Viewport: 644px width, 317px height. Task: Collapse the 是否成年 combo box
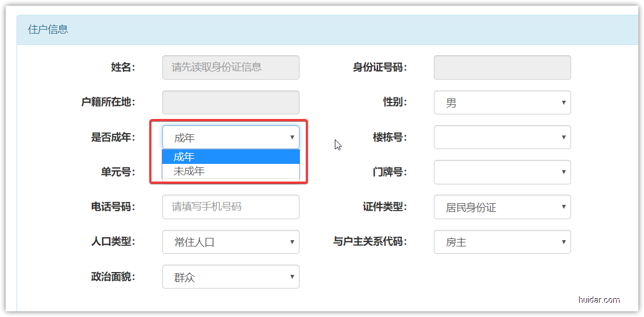point(231,137)
